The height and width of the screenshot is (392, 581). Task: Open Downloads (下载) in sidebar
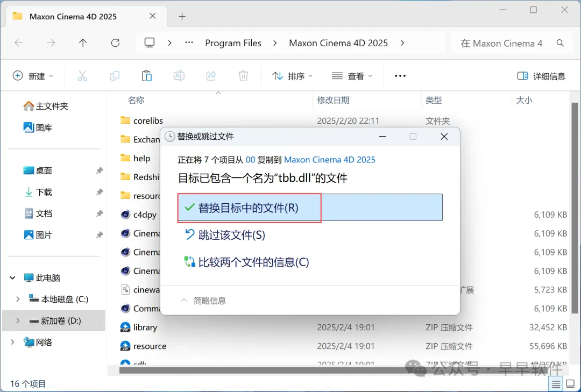point(38,192)
